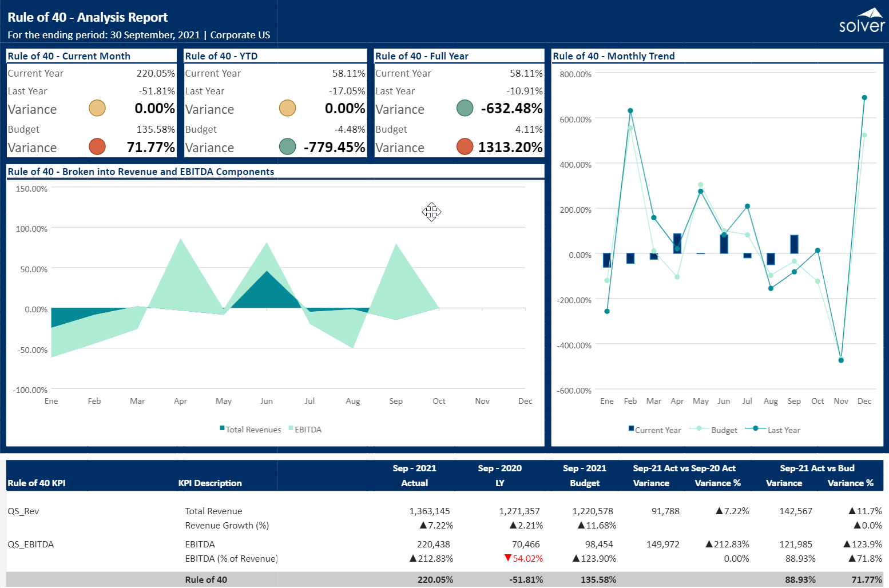Select the QS_EBITDA row label
The width and height of the screenshot is (889, 588).
click(x=31, y=545)
